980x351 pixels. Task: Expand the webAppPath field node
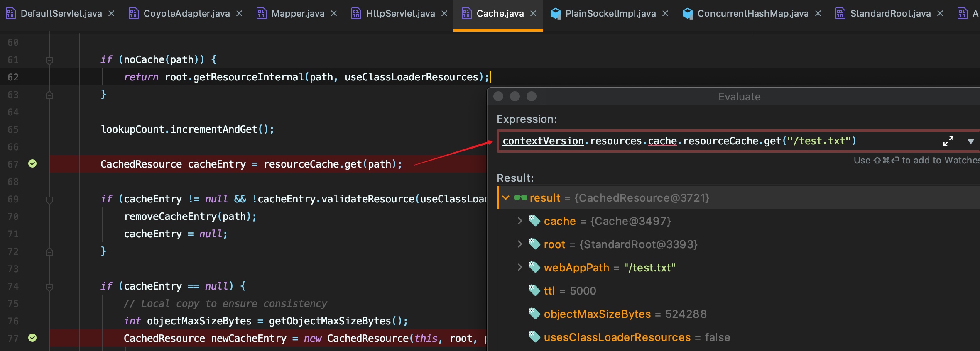click(x=519, y=268)
